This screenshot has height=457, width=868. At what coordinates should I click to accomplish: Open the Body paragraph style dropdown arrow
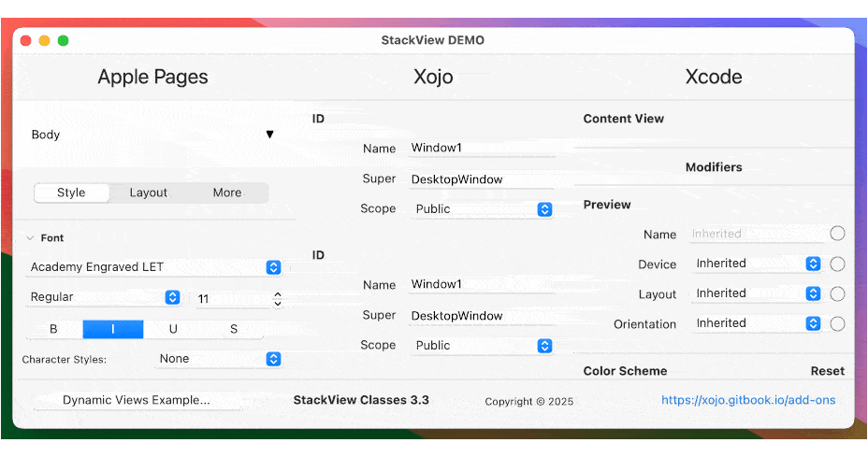click(x=269, y=135)
